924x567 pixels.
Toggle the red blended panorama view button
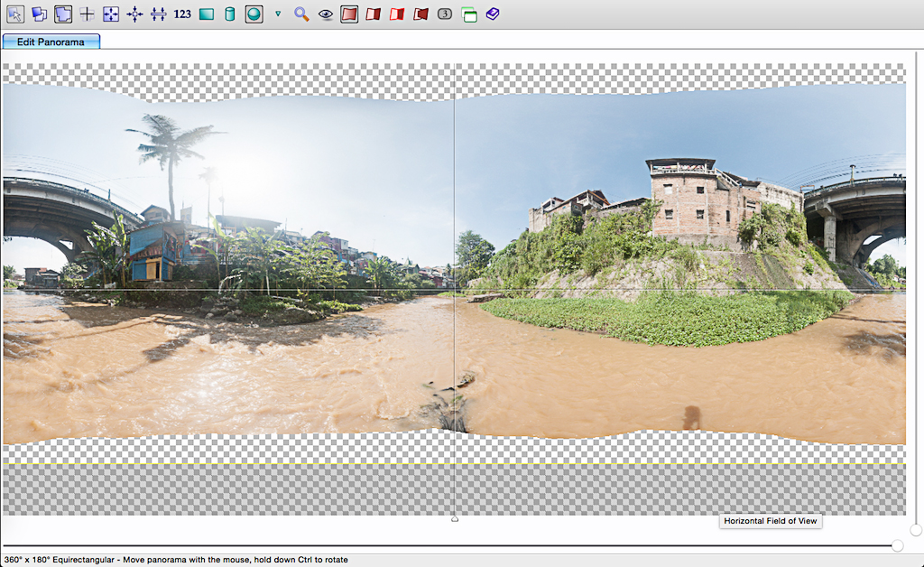point(349,14)
